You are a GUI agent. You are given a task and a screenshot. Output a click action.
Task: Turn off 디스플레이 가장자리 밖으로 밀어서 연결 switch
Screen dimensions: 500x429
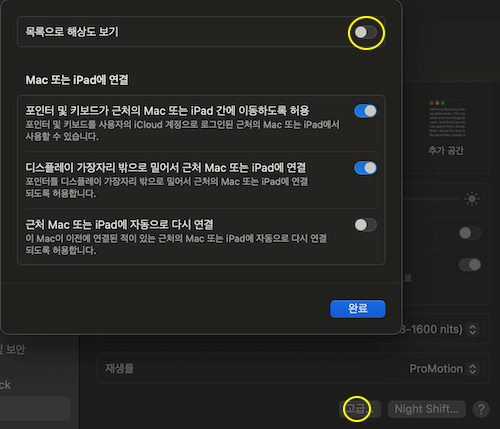[365, 168]
